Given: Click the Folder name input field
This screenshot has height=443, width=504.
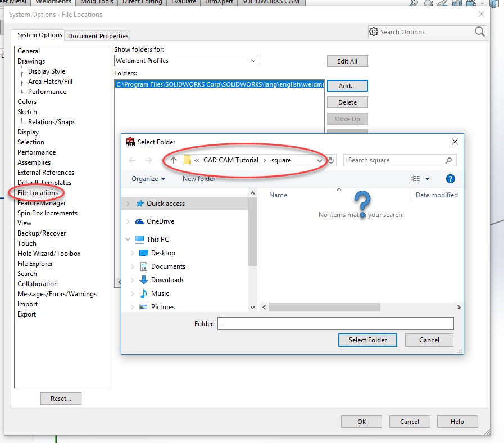Looking at the screenshot, I should click(x=335, y=324).
